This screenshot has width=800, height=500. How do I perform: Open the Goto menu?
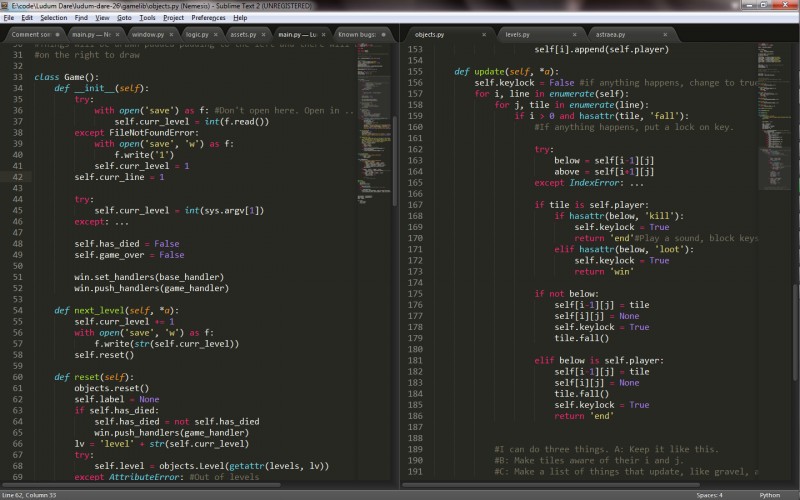pos(124,17)
